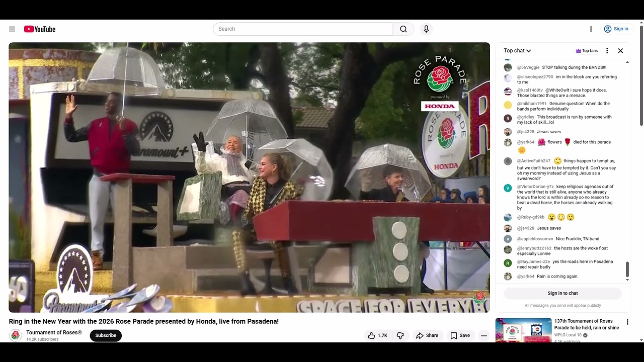Select chat user @RayJames-z2e

(533, 261)
